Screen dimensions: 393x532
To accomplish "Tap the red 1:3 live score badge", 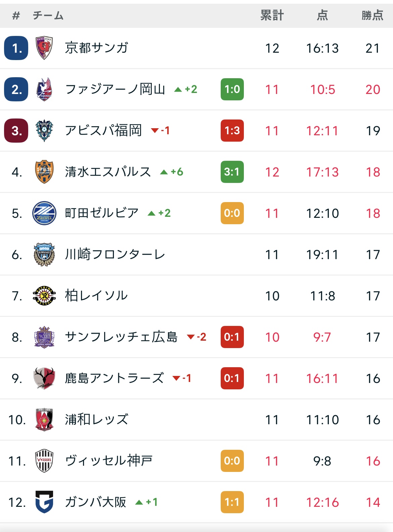I will (232, 131).
